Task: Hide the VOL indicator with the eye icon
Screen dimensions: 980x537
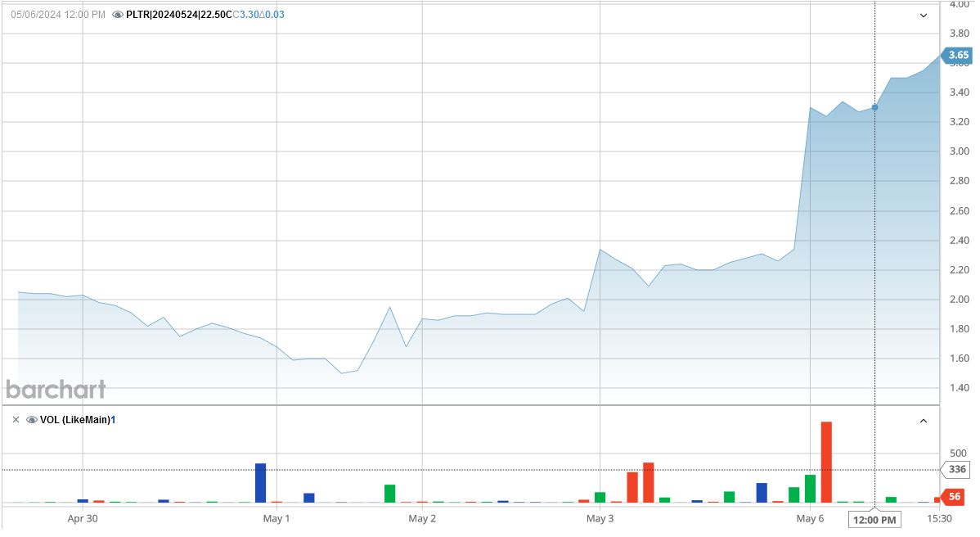Action: pyautogui.click(x=32, y=420)
